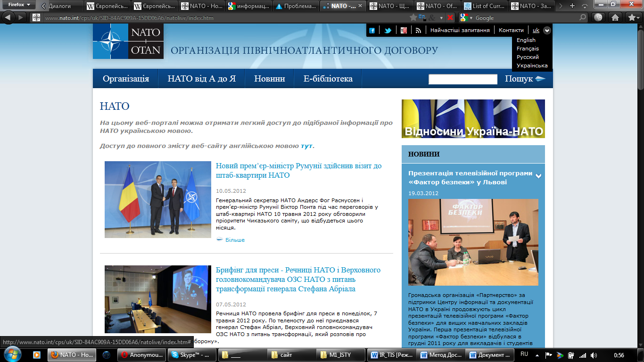
Task: Open the Новини menu
Action: click(270, 79)
